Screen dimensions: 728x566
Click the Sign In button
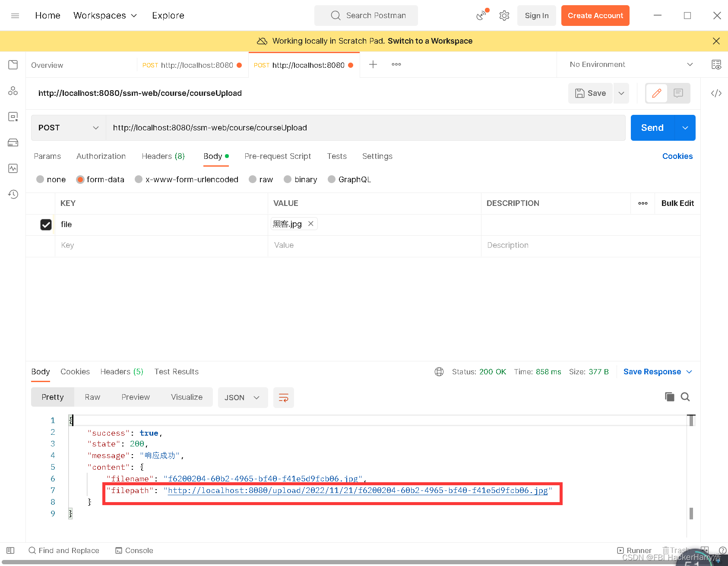(x=537, y=16)
